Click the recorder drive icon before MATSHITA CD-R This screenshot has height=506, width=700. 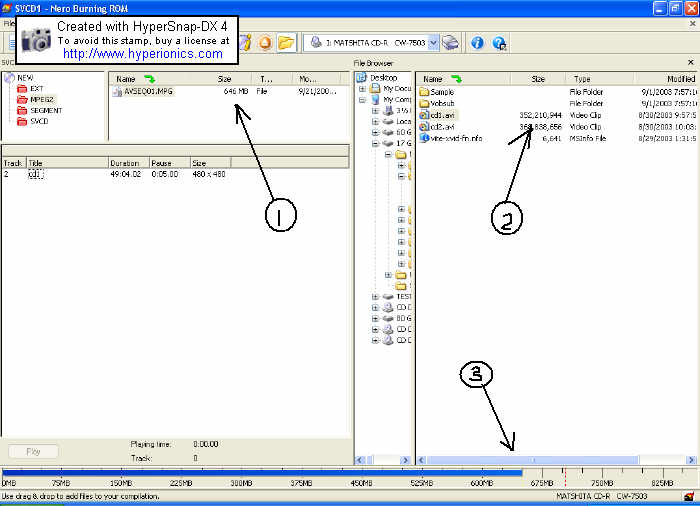316,42
